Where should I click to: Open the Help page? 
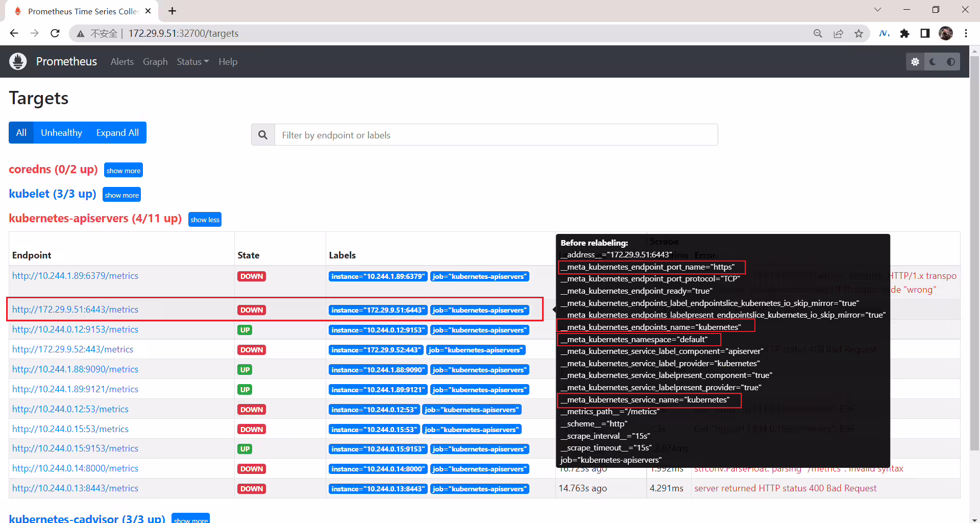point(228,61)
